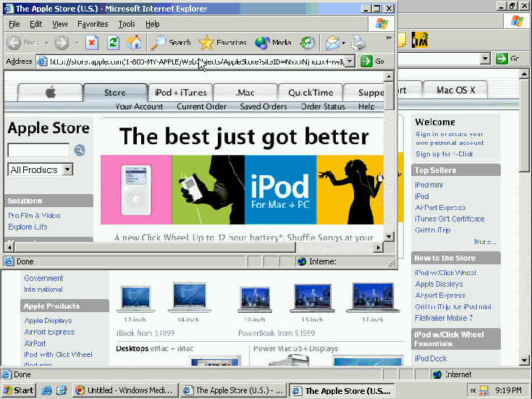This screenshot has height=399, width=532.
Task: Open the address bar dropdown in front window
Action: [x=350, y=62]
